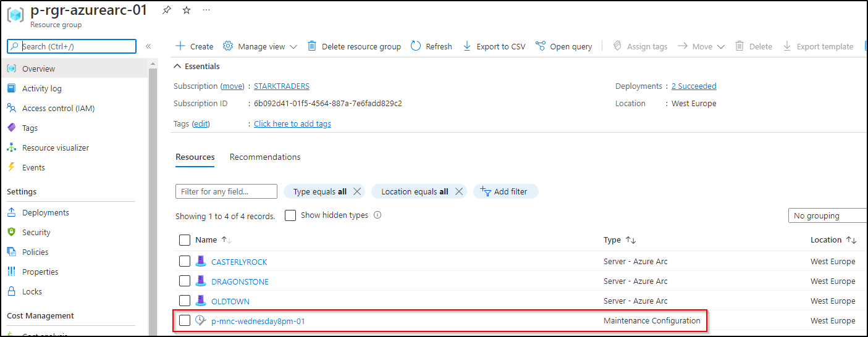Viewport: 868px width, 337px height.
Task: Click the subscription (move) link
Action: click(233, 86)
